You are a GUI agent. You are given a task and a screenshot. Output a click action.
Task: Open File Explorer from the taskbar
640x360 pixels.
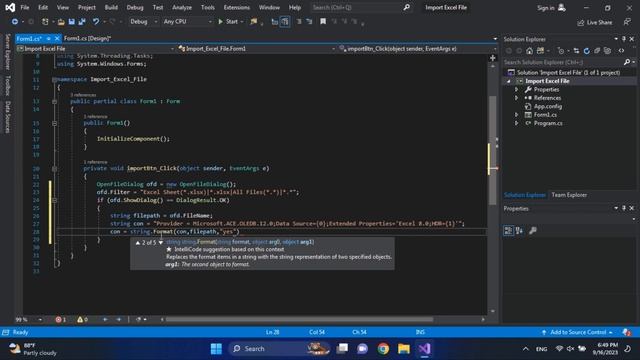point(404,349)
